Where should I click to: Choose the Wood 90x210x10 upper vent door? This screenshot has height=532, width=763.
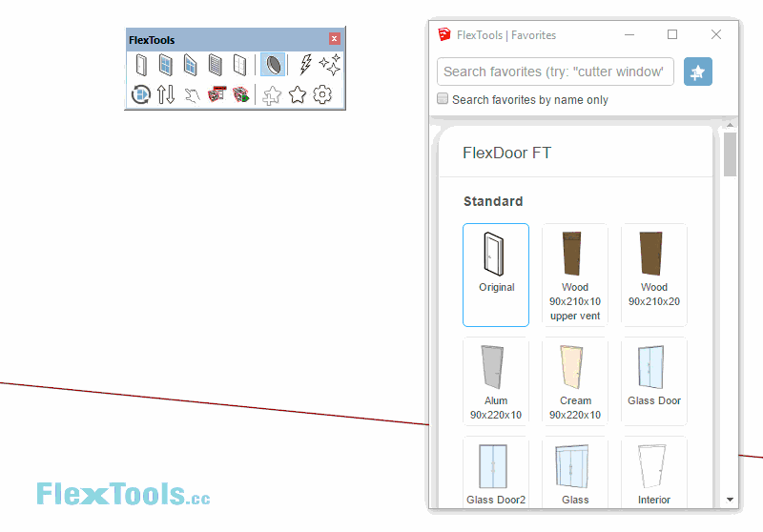click(x=575, y=275)
